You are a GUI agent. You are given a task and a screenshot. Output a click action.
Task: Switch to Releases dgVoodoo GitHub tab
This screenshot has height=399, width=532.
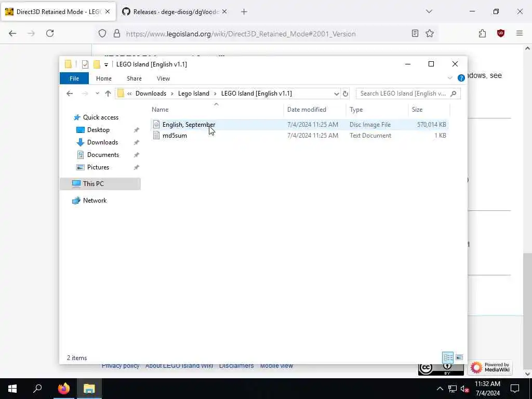click(176, 12)
